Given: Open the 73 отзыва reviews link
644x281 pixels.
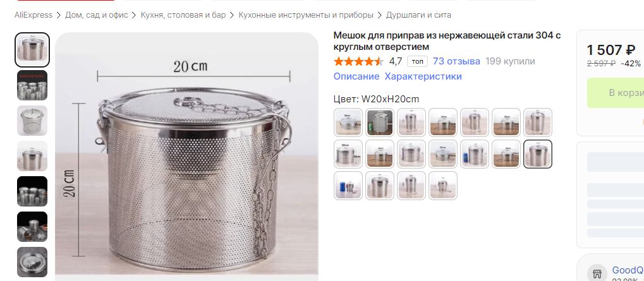Looking at the screenshot, I should click(x=456, y=61).
